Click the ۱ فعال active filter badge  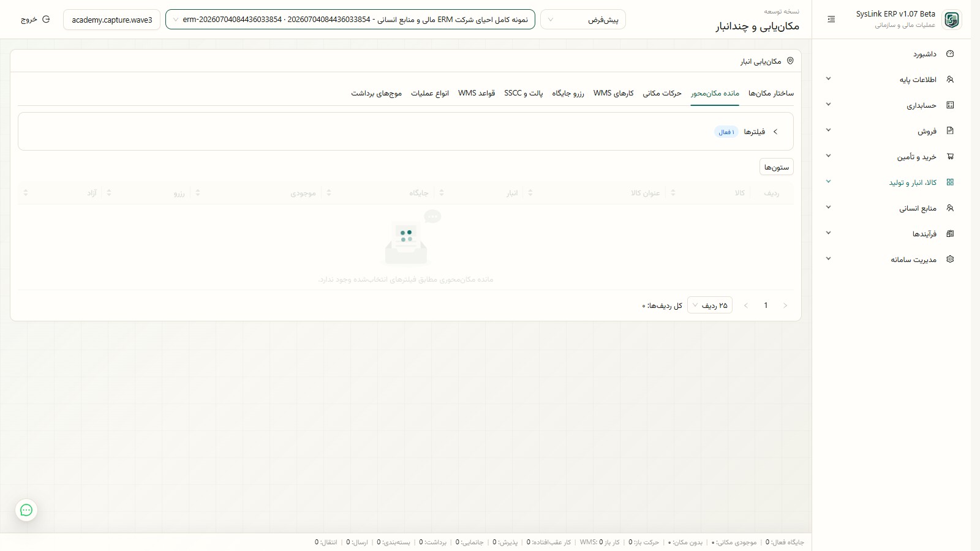726,132
